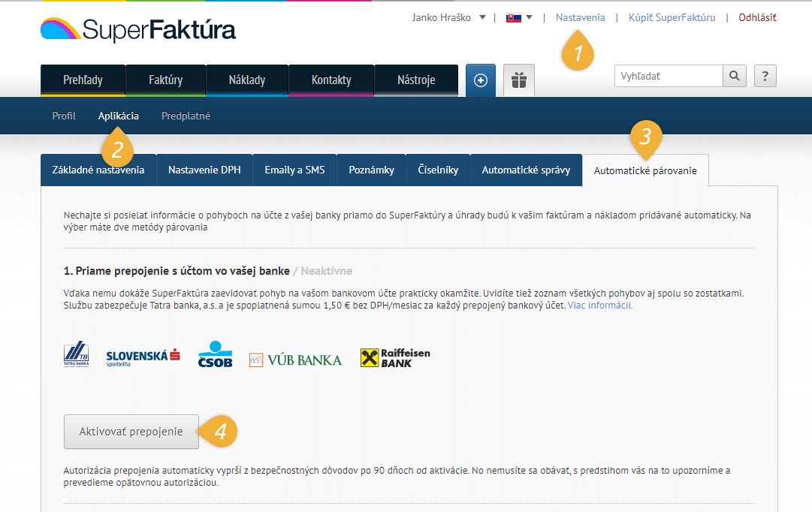Click the Raiffeisen Bank logo

[x=395, y=358]
